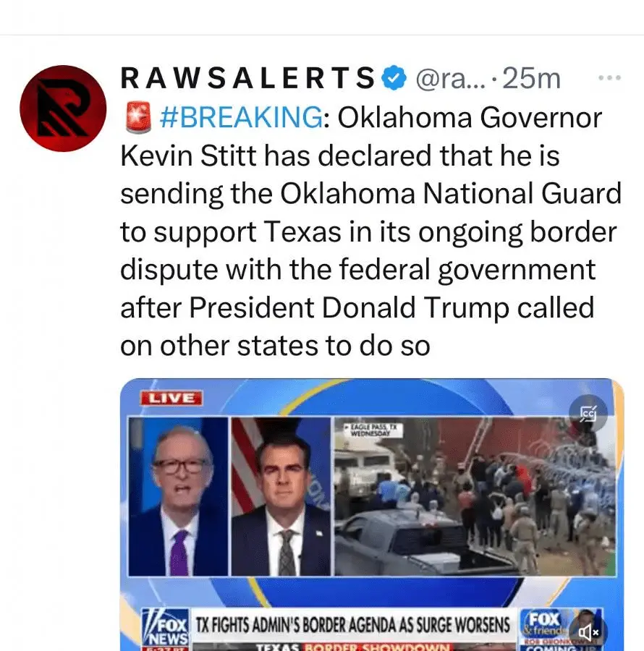Click the TX FIGHTS ADMIN'S BORDER AGENDA chyron

point(353,625)
